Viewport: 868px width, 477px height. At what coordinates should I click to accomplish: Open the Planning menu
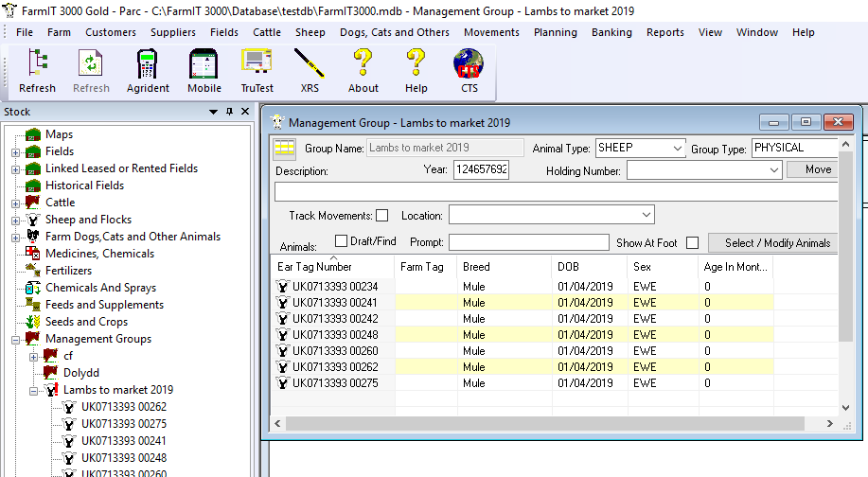556,32
